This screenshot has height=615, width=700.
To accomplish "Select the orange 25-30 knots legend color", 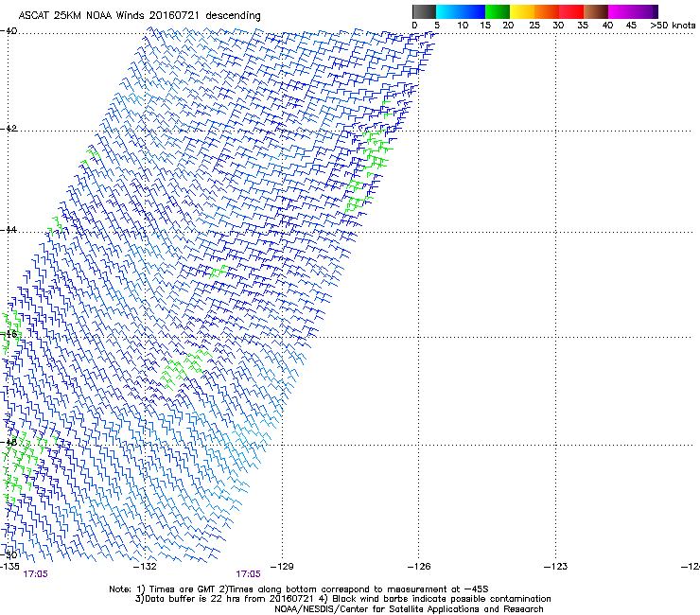I will 547,11.
